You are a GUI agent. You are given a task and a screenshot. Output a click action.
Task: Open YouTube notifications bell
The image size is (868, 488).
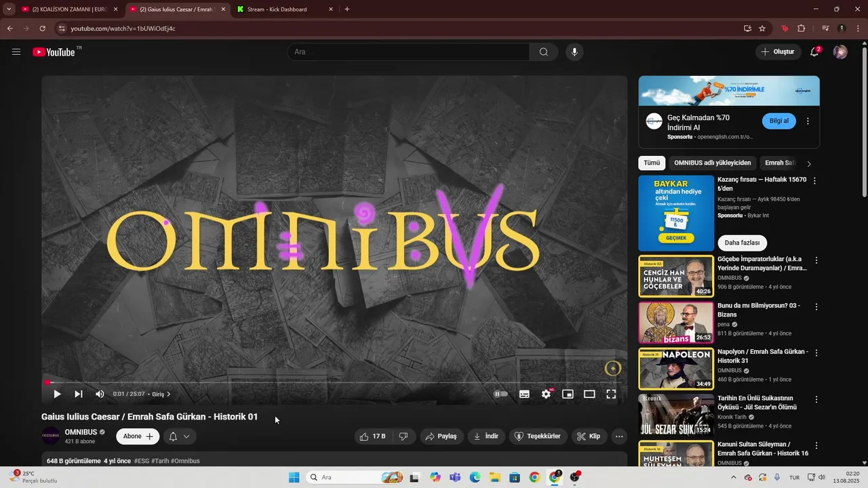coord(814,52)
